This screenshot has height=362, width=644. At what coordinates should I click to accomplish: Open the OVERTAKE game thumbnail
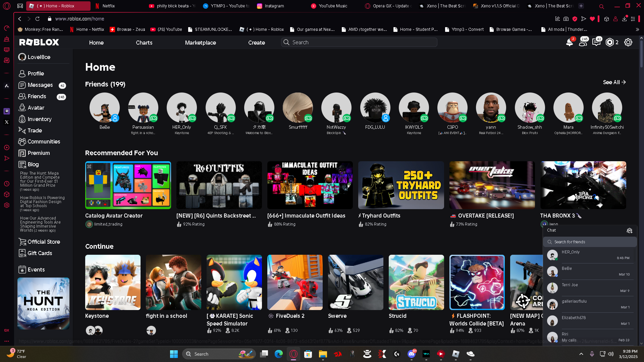(x=492, y=185)
